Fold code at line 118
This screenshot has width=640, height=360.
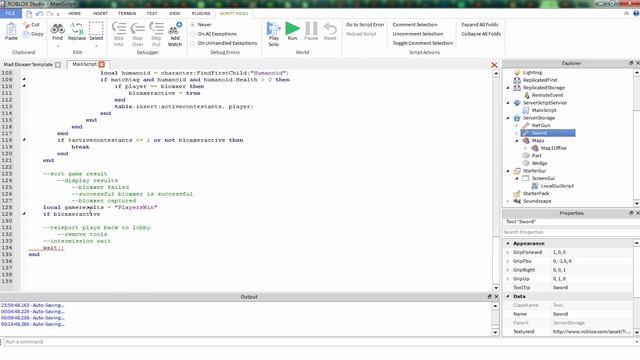pyautogui.click(x=24, y=140)
